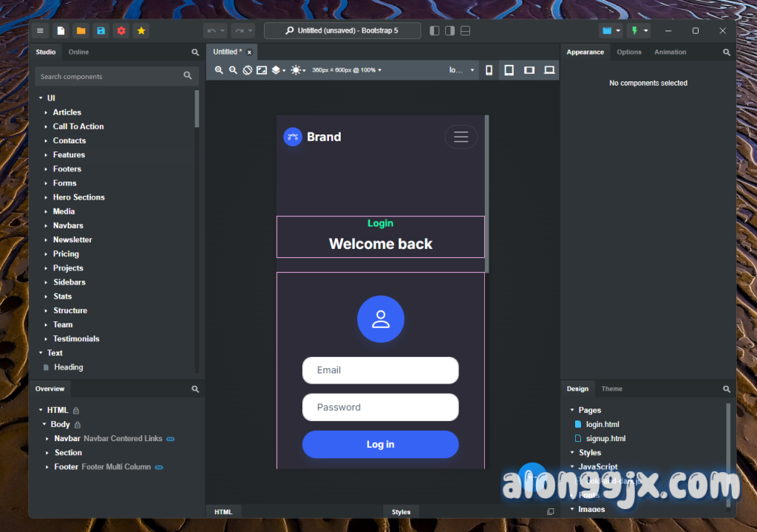This screenshot has width=757, height=532.
Task: Open signup.html in the Pages list
Action: pos(605,438)
